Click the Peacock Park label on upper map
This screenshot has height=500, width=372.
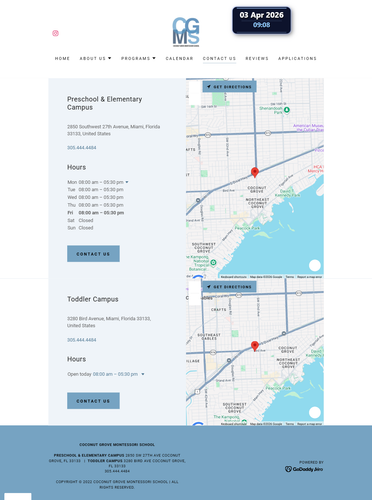(x=247, y=228)
